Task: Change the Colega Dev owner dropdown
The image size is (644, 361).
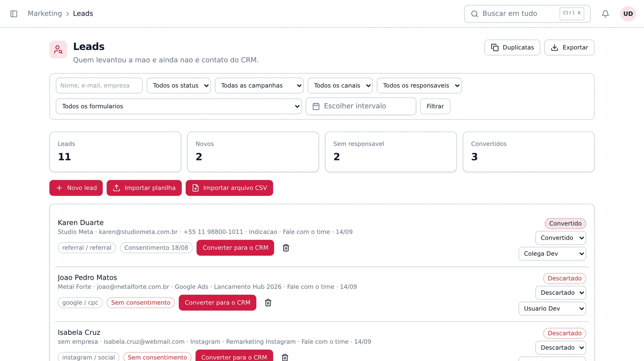Action: 552,254
